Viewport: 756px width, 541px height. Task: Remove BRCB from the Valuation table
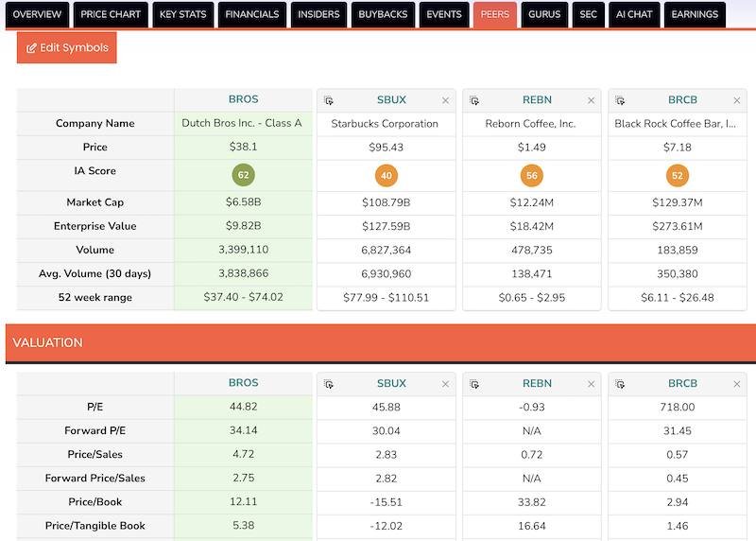[x=737, y=384]
